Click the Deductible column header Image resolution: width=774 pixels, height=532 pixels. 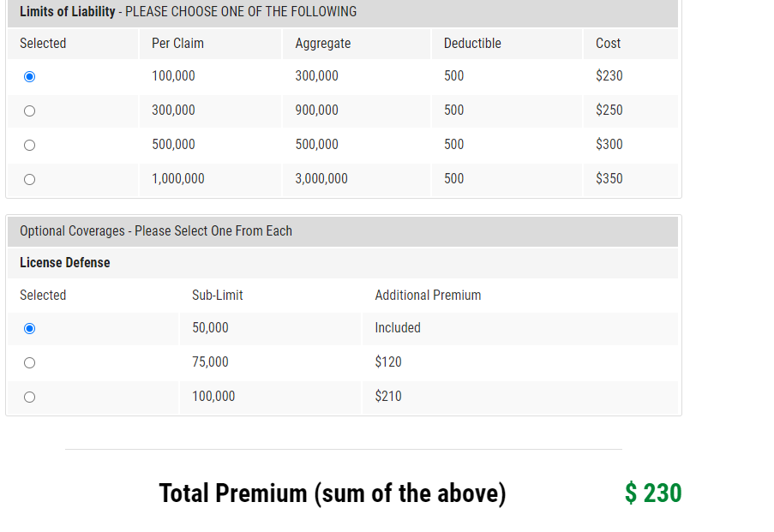pos(472,44)
